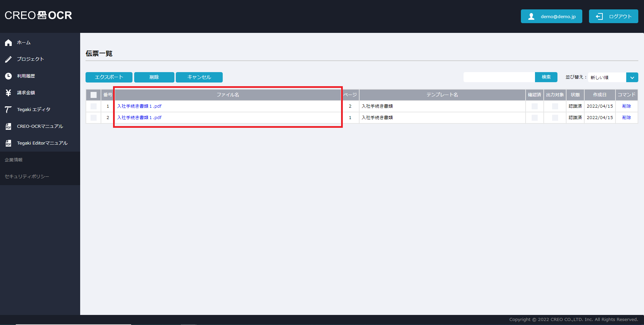The image size is (644, 325).
Task: Click the logout arrow icon
Action: [x=599, y=16]
